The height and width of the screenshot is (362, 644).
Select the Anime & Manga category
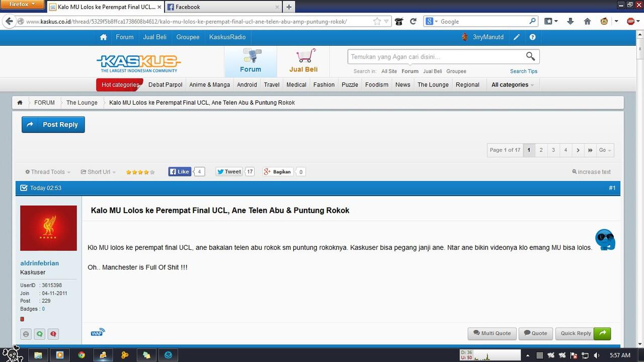pyautogui.click(x=210, y=84)
